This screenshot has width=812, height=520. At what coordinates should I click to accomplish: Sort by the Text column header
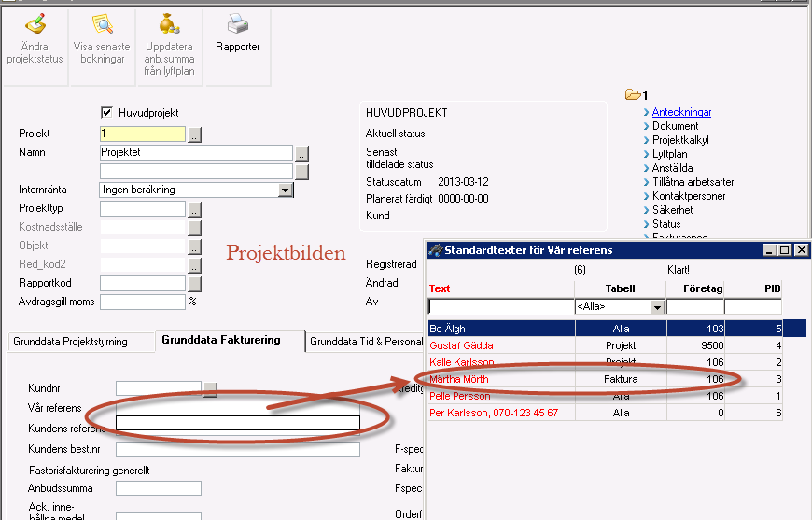pyautogui.click(x=440, y=288)
